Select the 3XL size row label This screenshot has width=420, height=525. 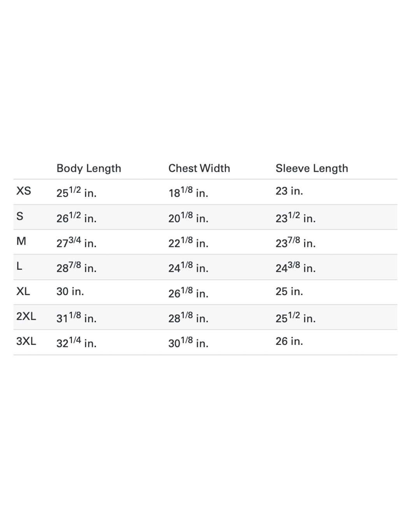26,341
